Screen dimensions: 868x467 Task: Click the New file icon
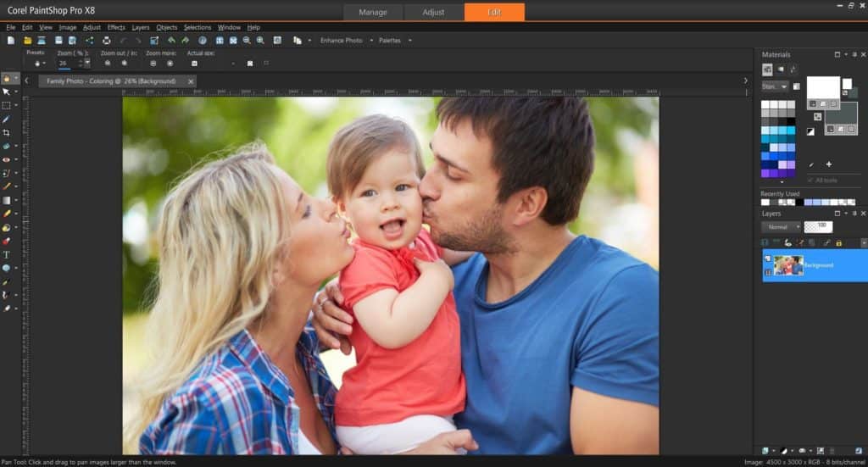11,40
